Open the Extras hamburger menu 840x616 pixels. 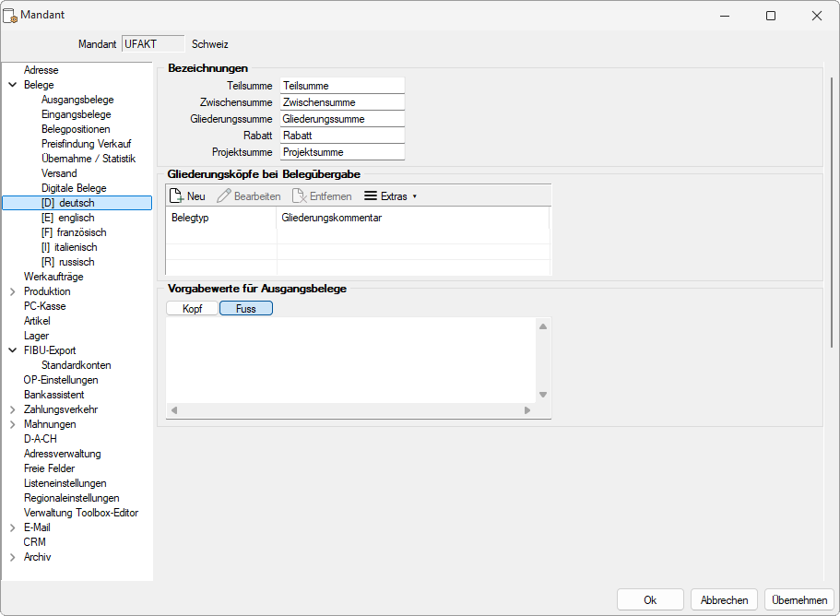pos(371,196)
